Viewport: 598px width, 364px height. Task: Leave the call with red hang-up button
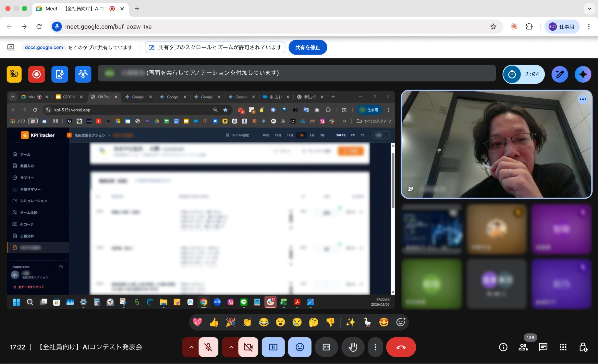click(401, 347)
